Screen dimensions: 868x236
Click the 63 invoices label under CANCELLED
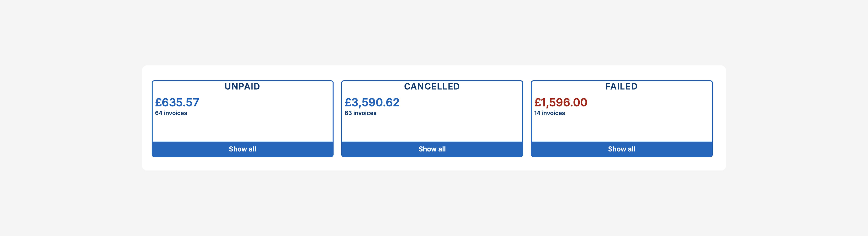click(x=361, y=113)
